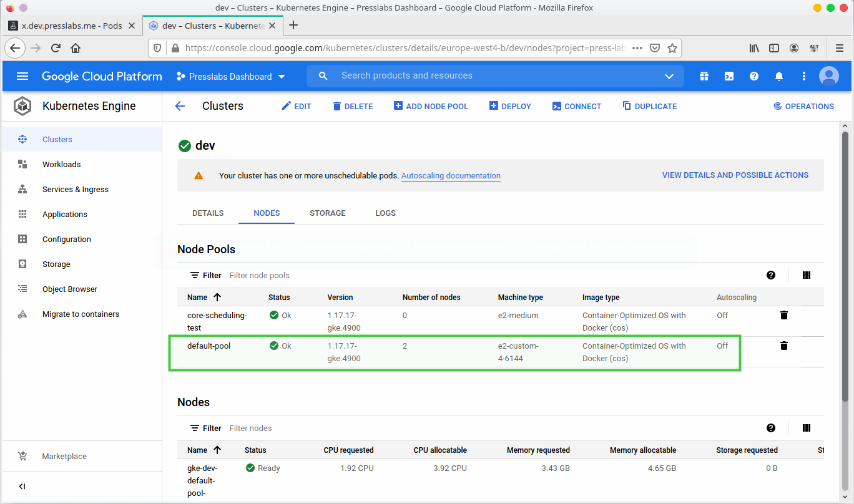Switch to the STORAGE tab
The height and width of the screenshot is (504, 854).
click(328, 213)
